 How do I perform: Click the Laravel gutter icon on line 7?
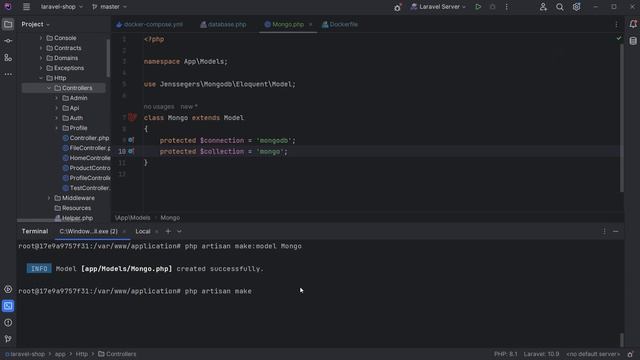132,118
